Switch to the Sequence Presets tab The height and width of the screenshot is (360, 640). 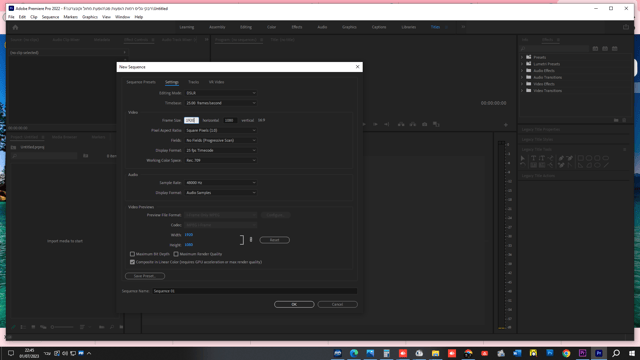coord(141,82)
